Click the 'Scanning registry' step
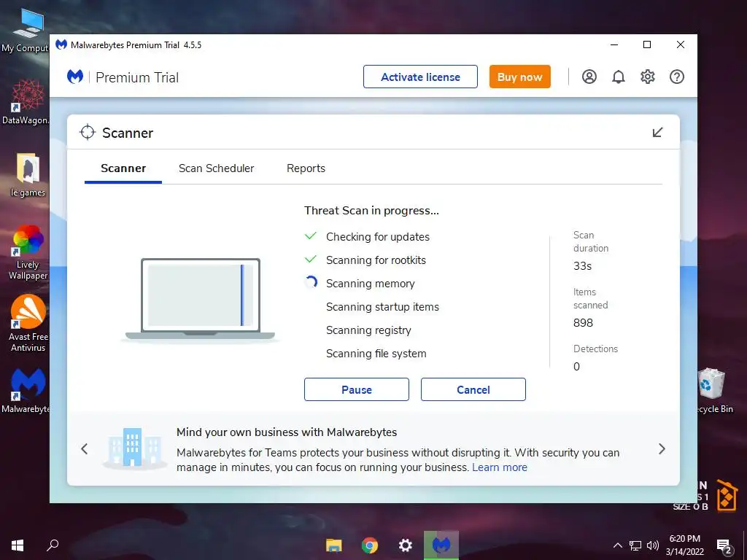 368,330
